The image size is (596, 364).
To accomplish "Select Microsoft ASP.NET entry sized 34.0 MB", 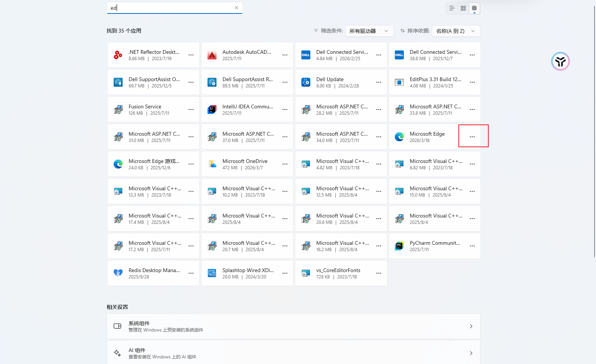I will [341, 137].
